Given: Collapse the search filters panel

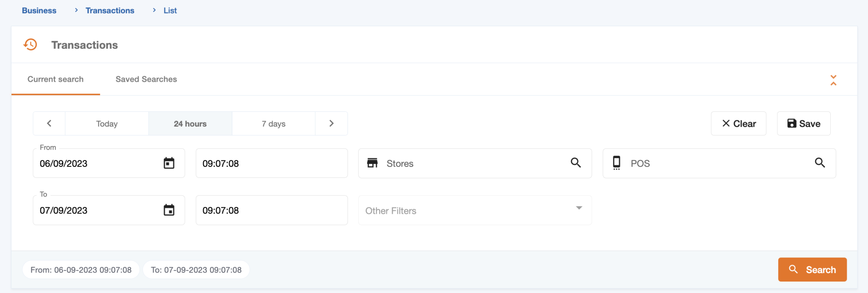Looking at the screenshot, I should point(833,80).
